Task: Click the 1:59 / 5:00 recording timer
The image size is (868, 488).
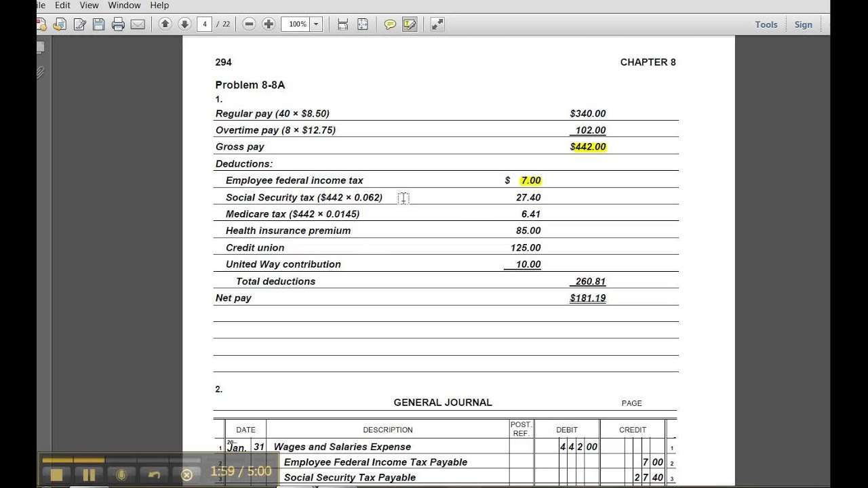Action: point(241,472)
